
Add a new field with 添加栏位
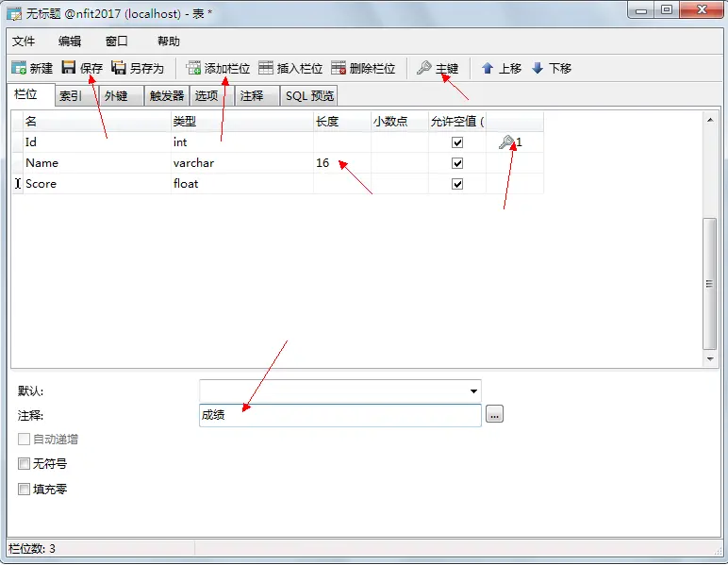218,68
